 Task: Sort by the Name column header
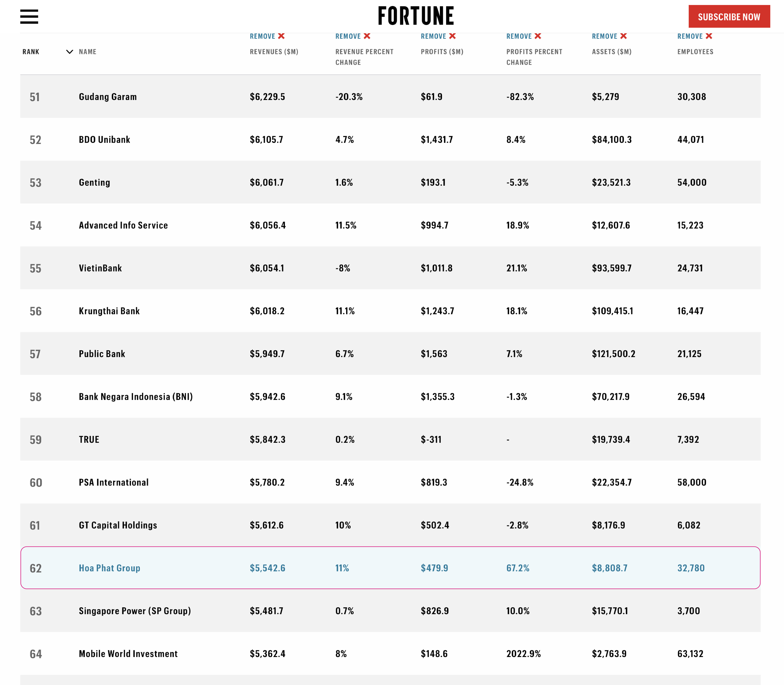(88, 52)
